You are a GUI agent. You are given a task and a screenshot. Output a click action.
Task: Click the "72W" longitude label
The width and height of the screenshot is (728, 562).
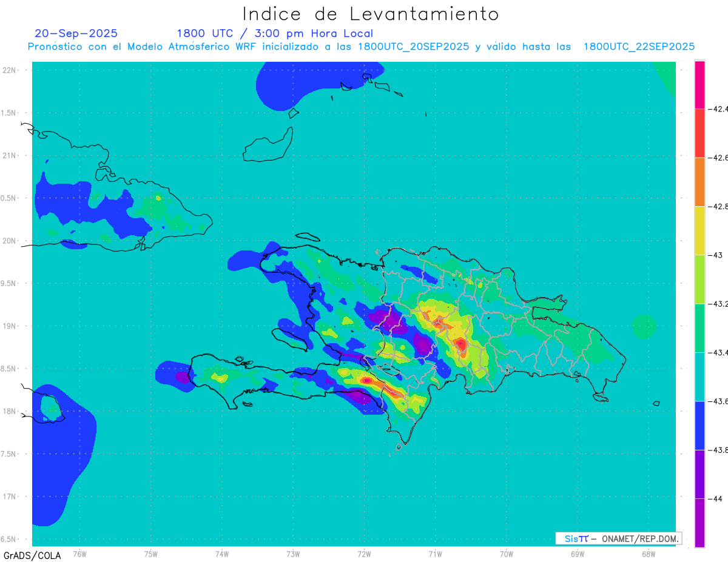click(x=364, y=554)
